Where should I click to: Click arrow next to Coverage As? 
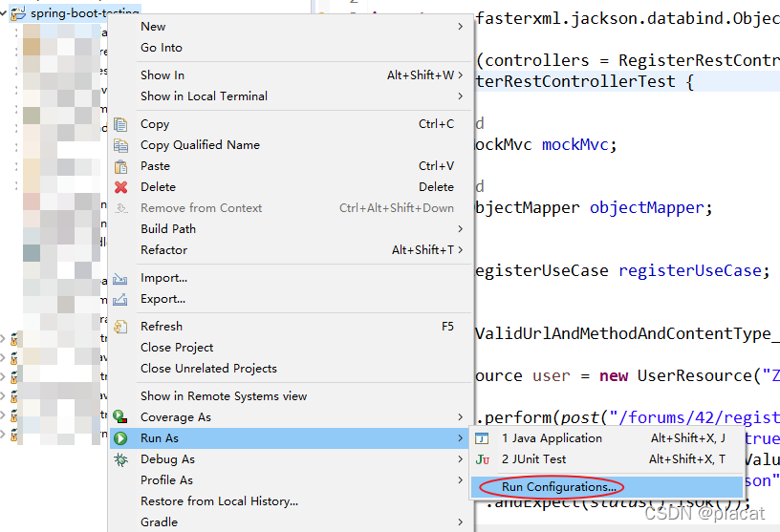(x=461, y=417)
